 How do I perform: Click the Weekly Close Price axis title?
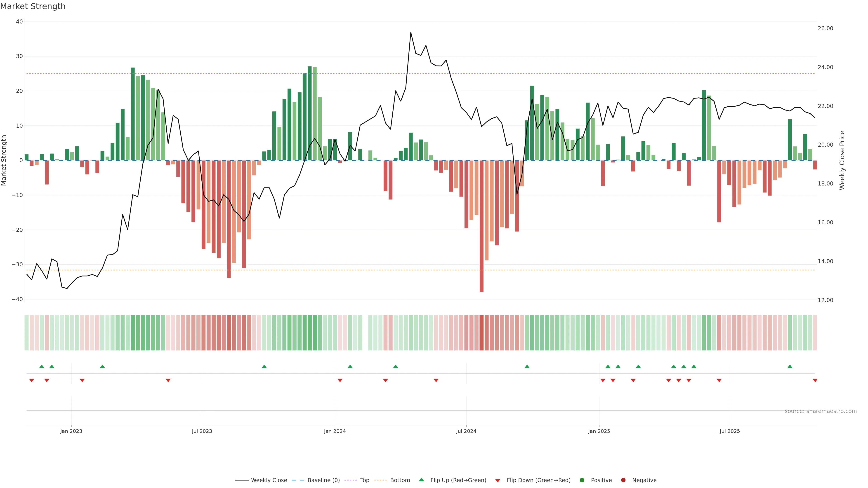tap(842, 160)
